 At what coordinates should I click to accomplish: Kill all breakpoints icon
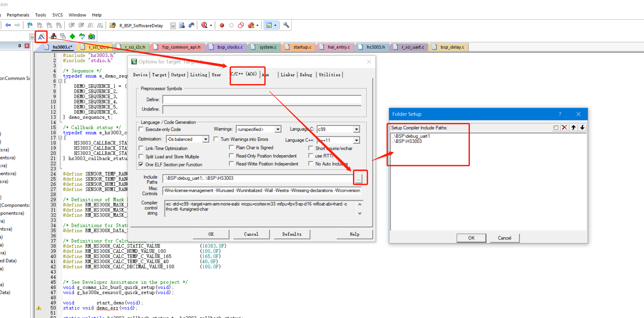251,25
